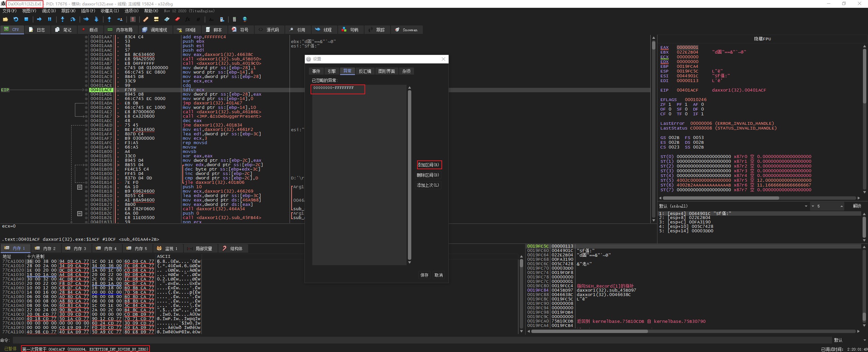Pause execution using the pause icon
This screenshot has height=352, width=868.
tap(50, 19)
